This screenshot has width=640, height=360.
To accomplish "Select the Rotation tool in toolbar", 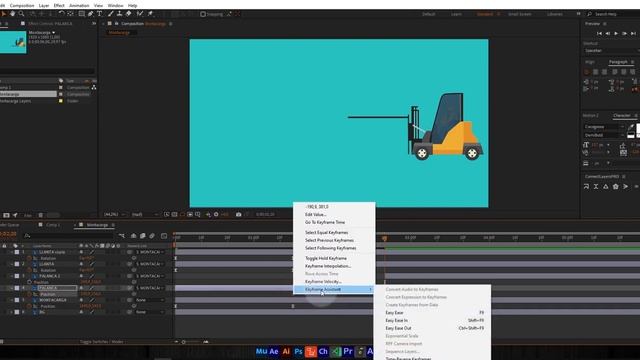I will click(61, 14).
